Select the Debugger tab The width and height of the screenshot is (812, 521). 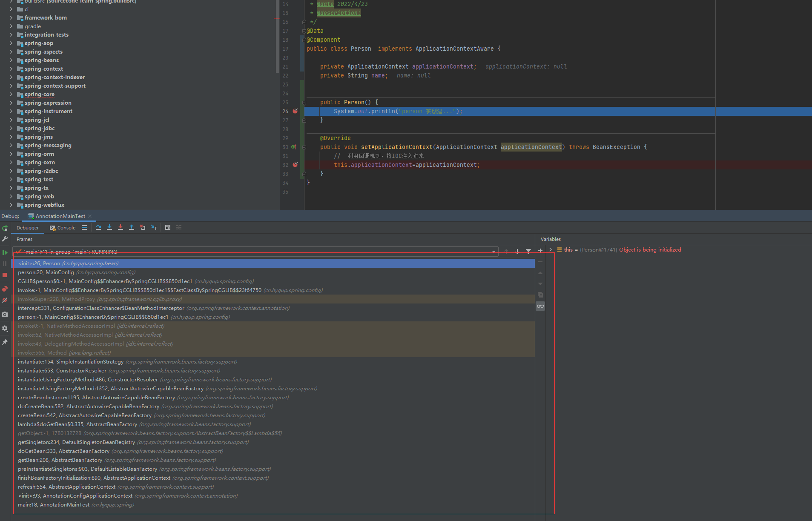pos(28,228)
